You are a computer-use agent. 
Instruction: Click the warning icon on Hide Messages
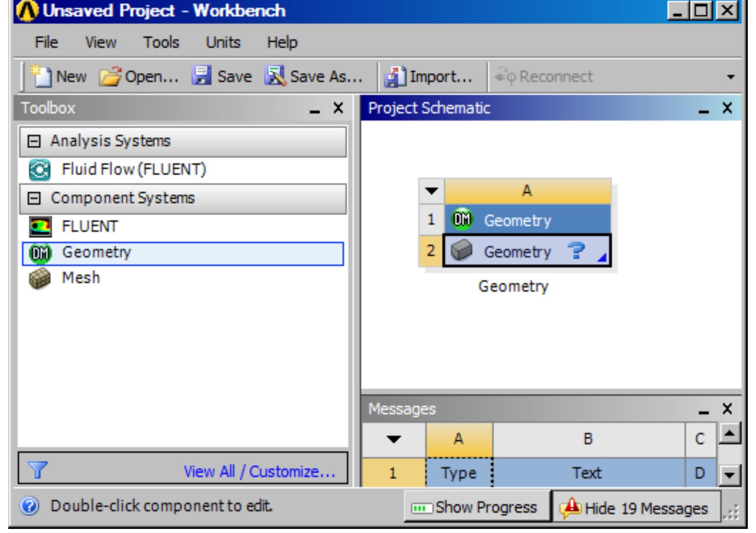tap(570, 507)
